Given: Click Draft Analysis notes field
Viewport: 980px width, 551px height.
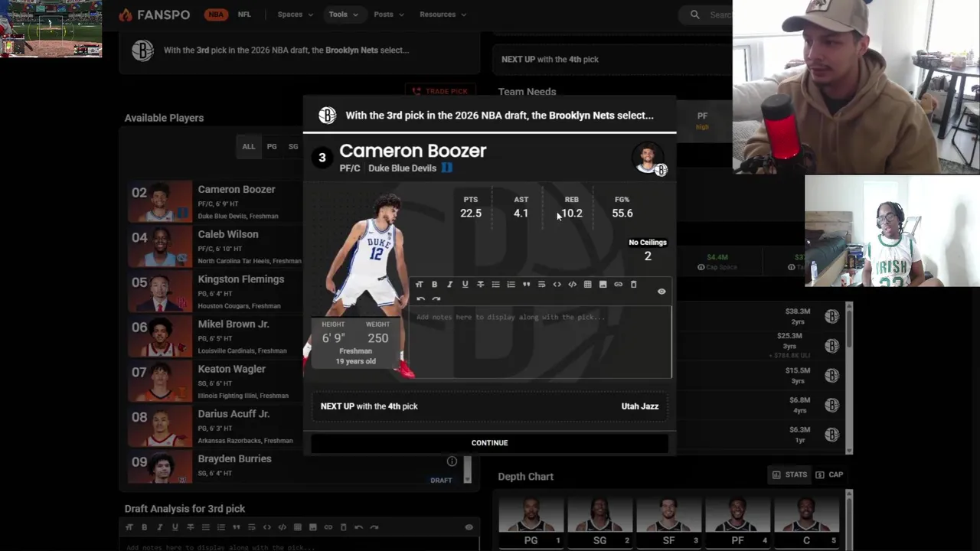Looking at the screenshot, I should tap(299, 545).
